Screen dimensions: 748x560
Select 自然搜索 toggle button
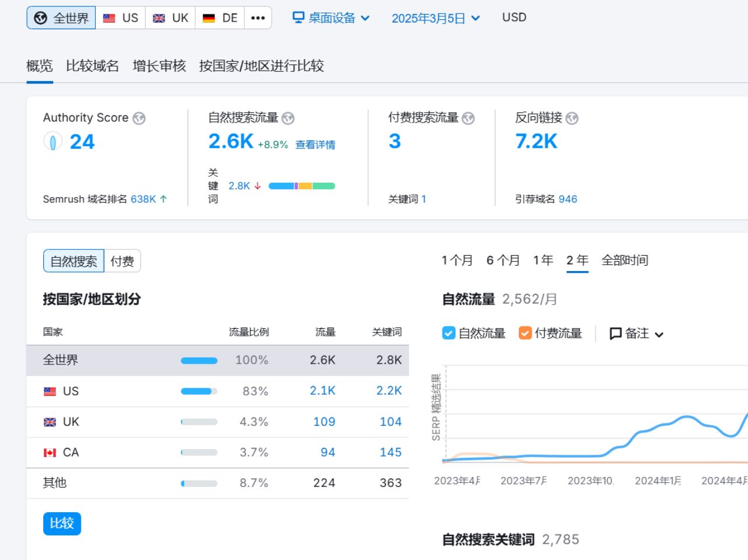pyautogui.click(x=74, y=261)
